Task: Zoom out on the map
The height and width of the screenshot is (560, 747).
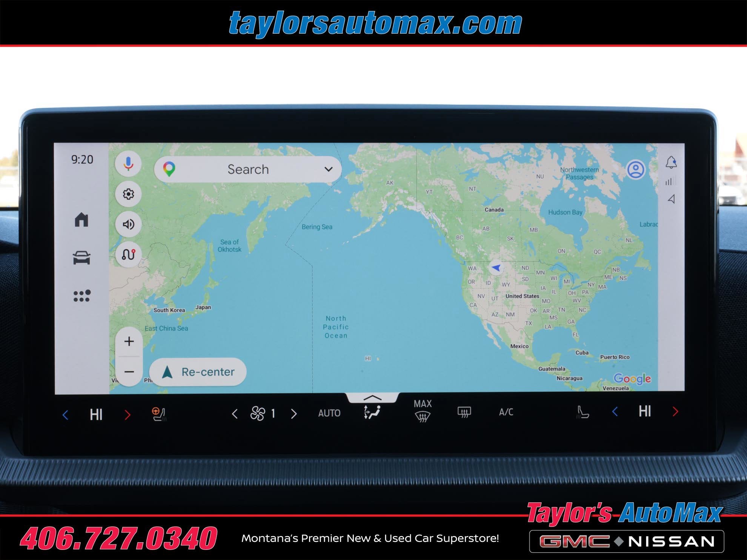Action: point(129,372)
